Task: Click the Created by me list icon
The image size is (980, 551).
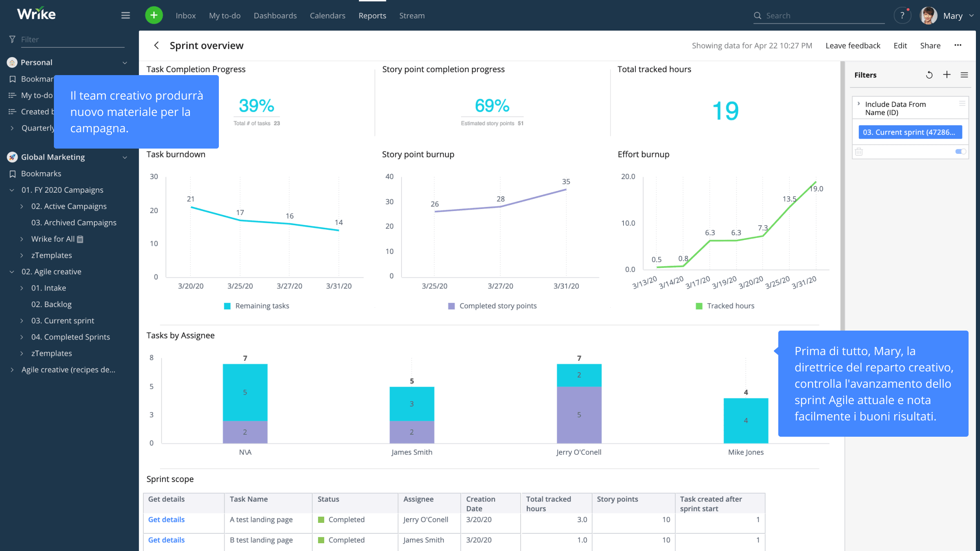Action: 12,111
